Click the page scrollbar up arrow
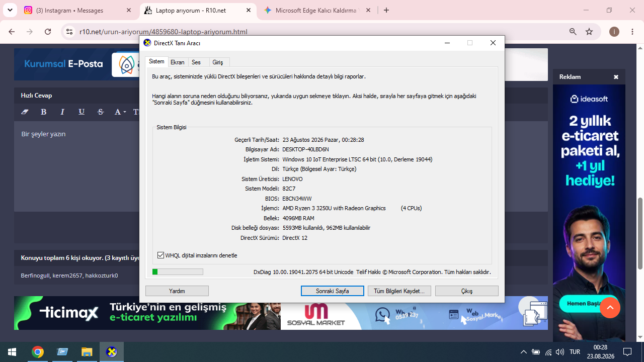 [x=640, y=48]
